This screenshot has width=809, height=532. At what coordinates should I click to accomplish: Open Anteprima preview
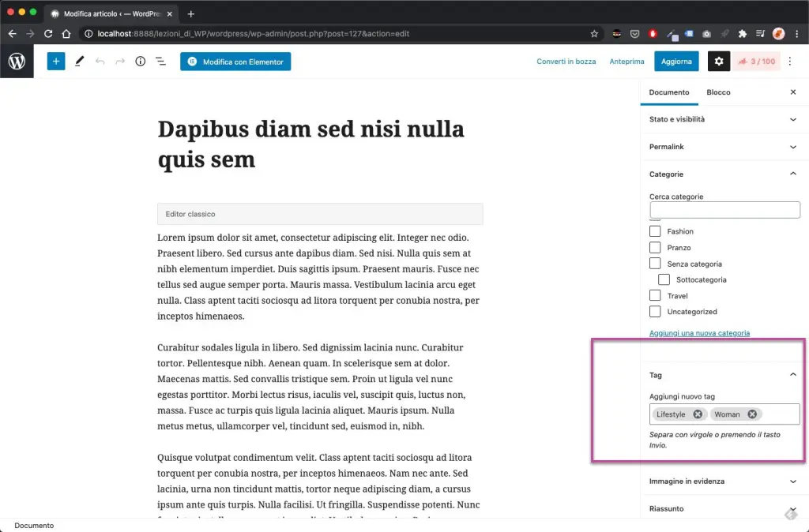click(x=627, y=62)
